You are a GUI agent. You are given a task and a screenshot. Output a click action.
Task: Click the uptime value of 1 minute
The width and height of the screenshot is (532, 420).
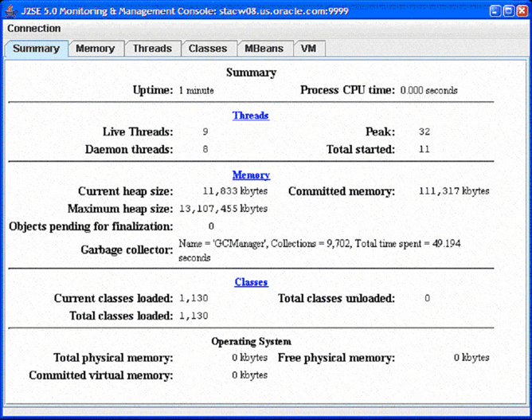coord(196,91)
